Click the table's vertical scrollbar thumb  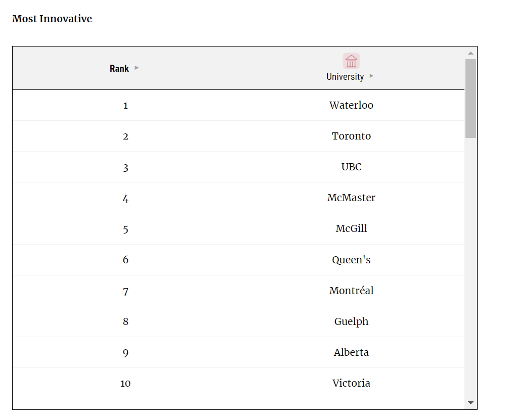pos(470,98)
